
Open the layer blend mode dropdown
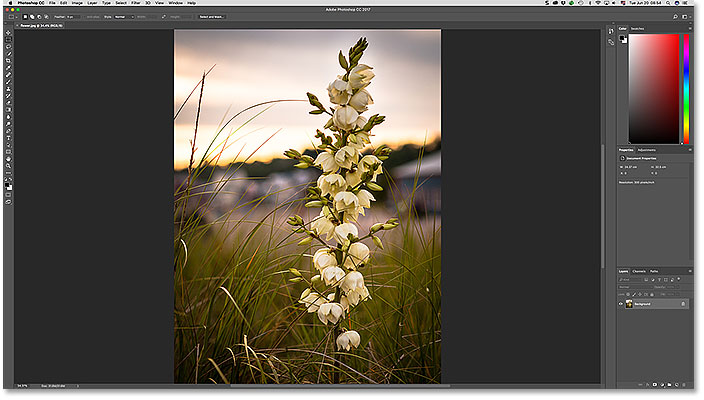tap(635, 287)
